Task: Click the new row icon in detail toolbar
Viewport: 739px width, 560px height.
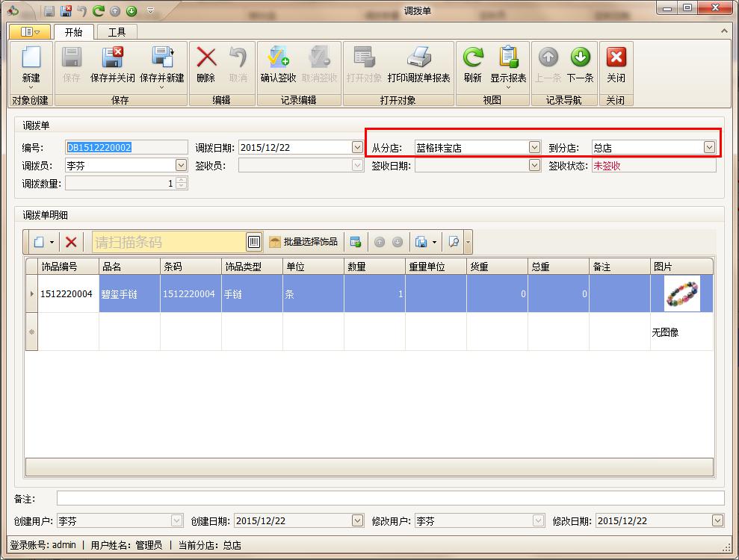Action: (x=39, y=242)
